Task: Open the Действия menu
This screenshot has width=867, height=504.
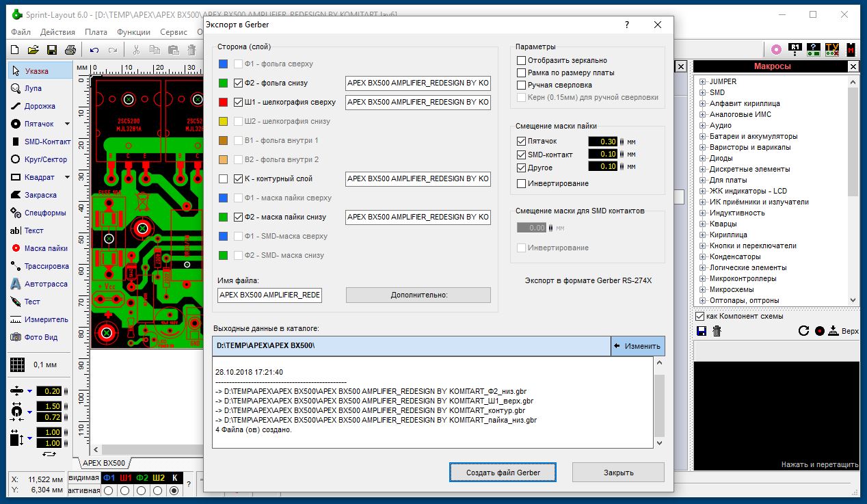Action: tap(57, 32)
